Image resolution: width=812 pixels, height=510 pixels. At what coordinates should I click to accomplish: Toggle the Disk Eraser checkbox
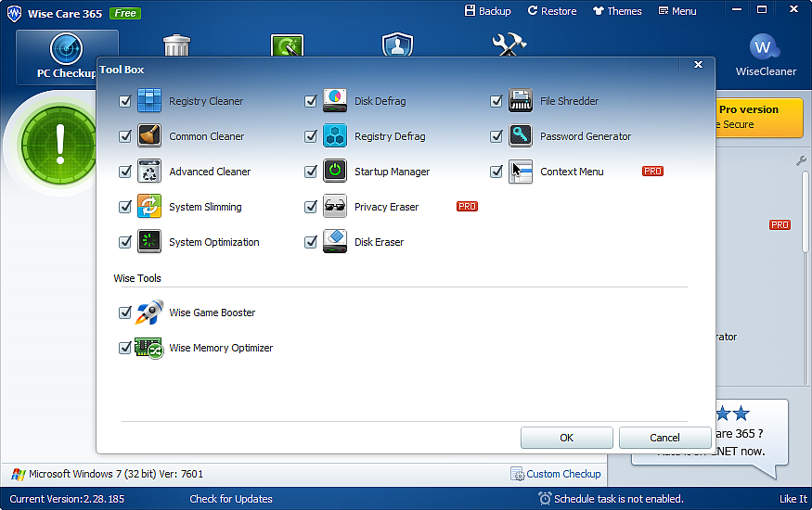point(311,241)
